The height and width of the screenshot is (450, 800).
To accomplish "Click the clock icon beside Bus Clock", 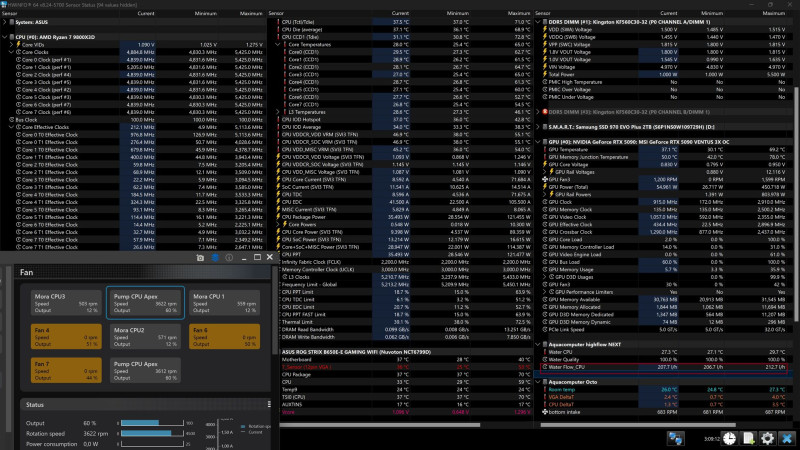I will 12,119.
